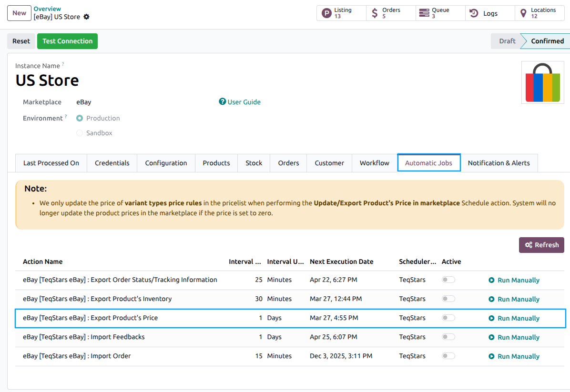570x392 pixels.
Task: Click the gears icon on Refresh button
Action: 529,245
